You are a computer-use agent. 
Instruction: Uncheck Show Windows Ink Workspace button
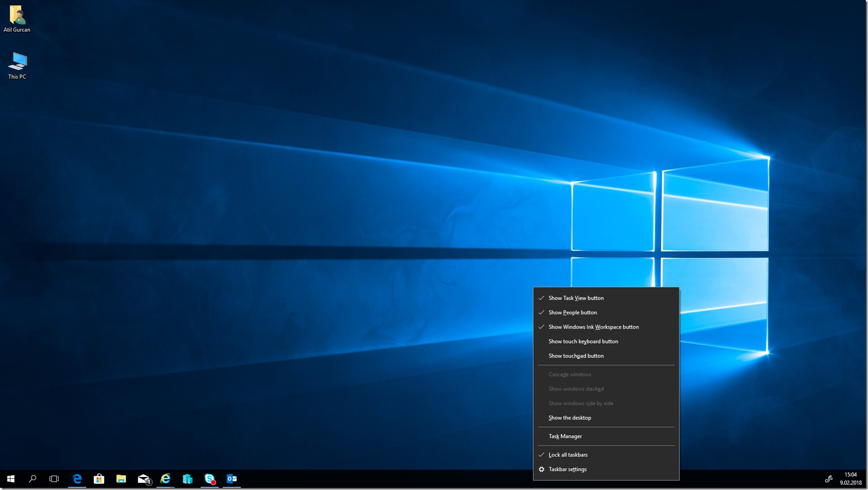[606, 327]
